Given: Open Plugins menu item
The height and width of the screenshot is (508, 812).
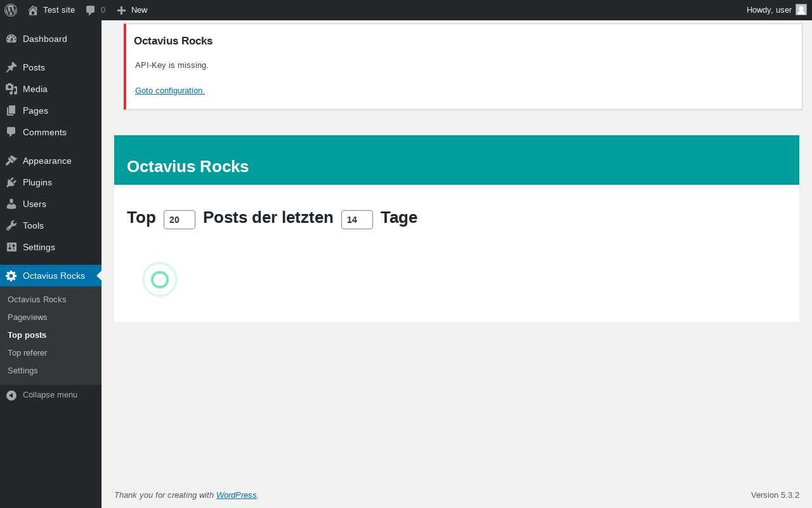Looking at the screenshot, I should point(51,182).
